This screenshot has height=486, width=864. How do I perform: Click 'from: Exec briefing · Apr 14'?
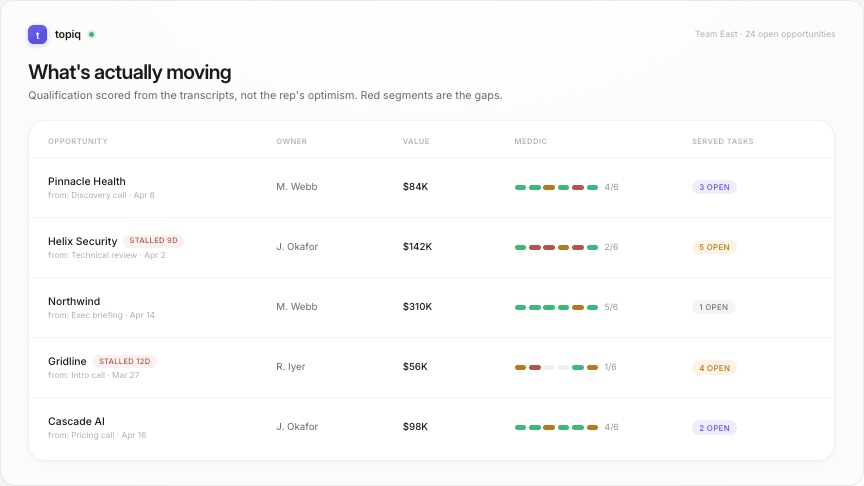tap(101, 316)
